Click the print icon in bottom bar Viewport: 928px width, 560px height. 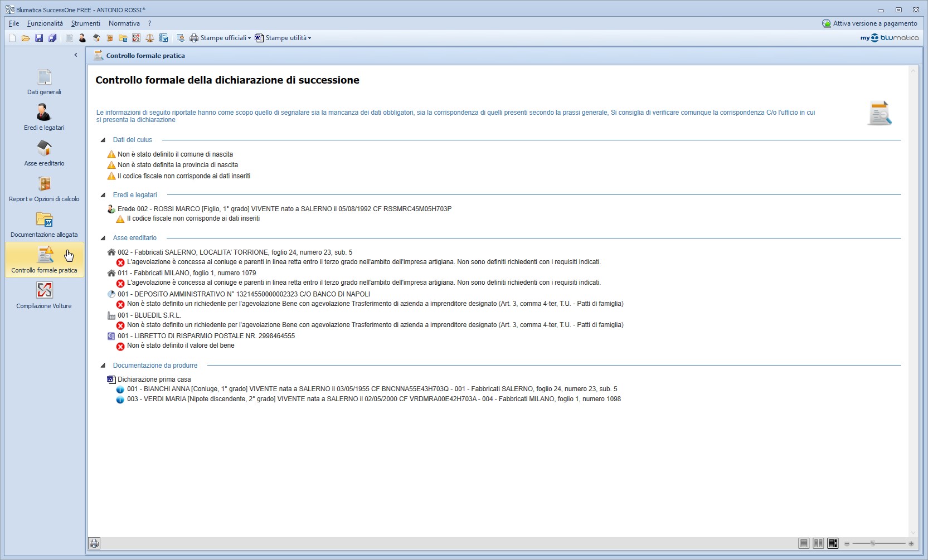coord(94,543)
